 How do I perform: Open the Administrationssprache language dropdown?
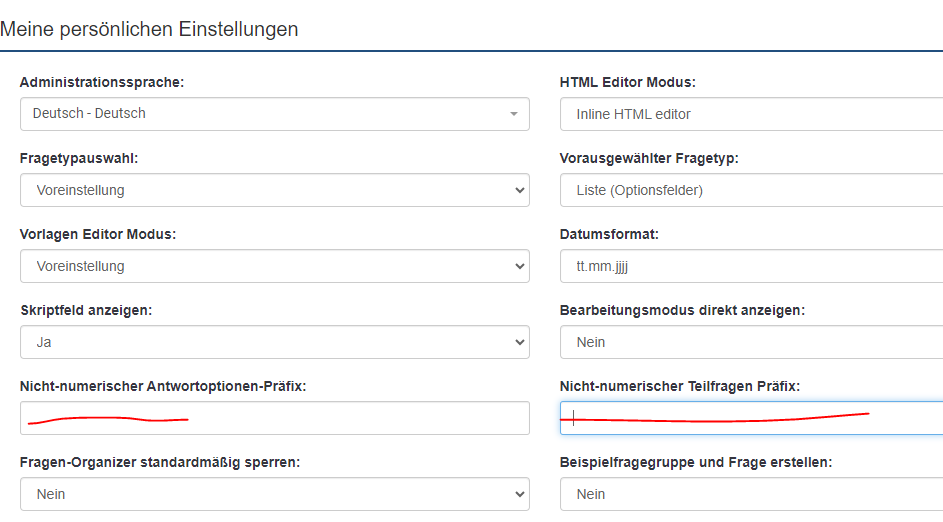(274, 114)
